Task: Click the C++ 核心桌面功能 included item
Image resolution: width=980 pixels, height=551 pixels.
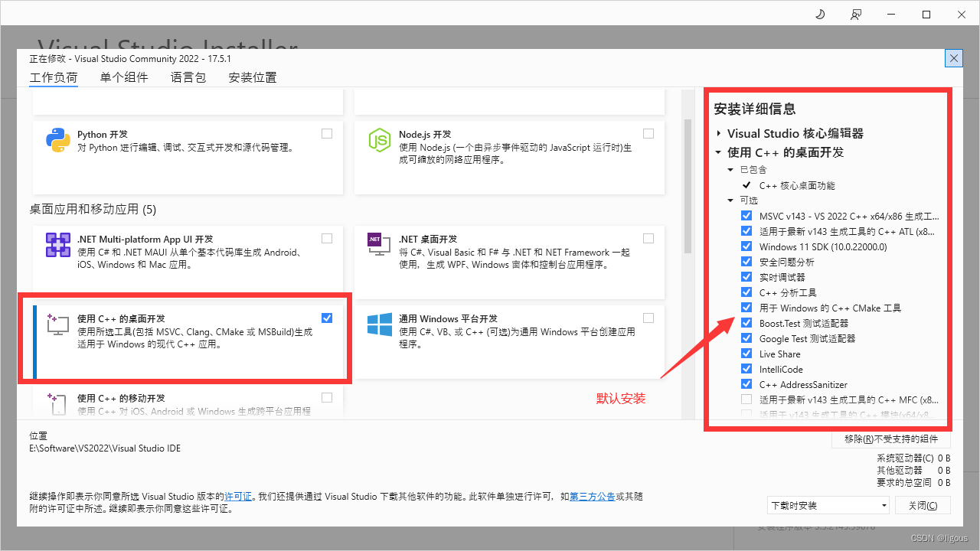Action: tap(797, 185)
